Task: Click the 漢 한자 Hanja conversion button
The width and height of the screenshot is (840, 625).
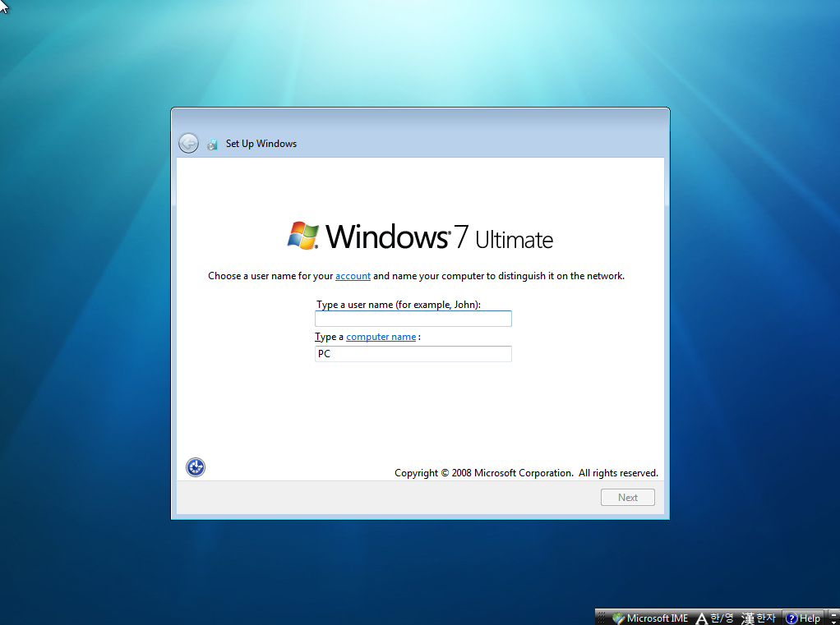Action: tap(758, 618)
